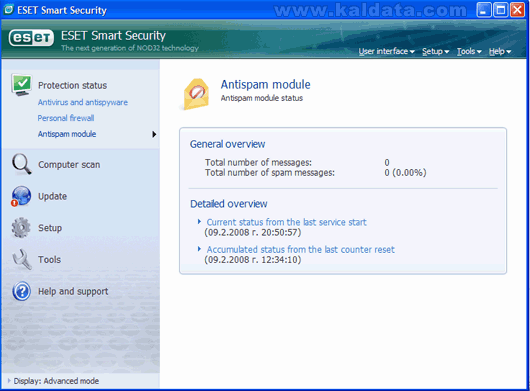Click the Update globe icon

coord(21,196)
